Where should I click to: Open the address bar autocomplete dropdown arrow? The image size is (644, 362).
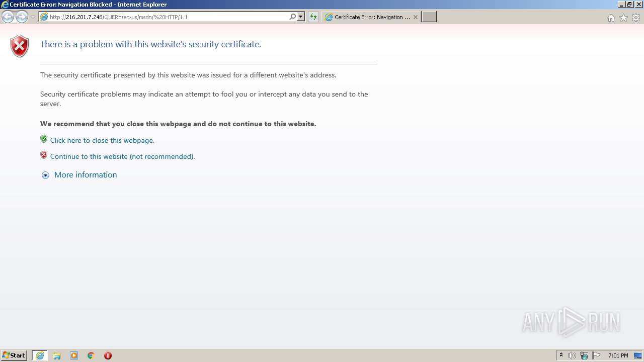coord(301,17)
